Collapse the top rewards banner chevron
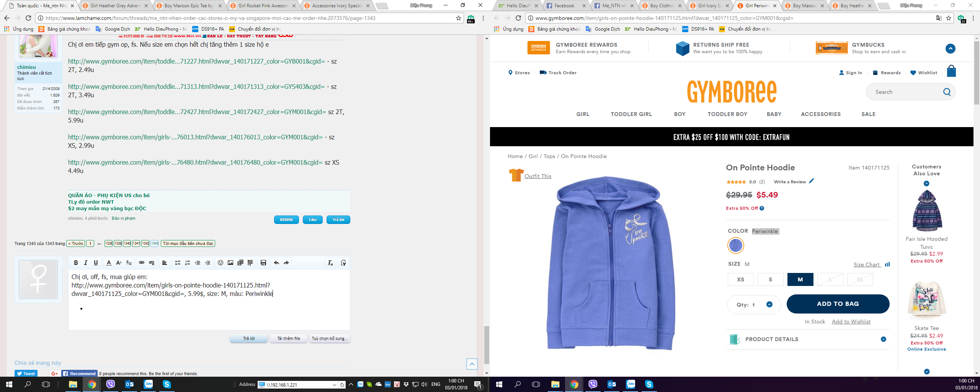This screenshot has width=980, height=392. tap(950, 49)
